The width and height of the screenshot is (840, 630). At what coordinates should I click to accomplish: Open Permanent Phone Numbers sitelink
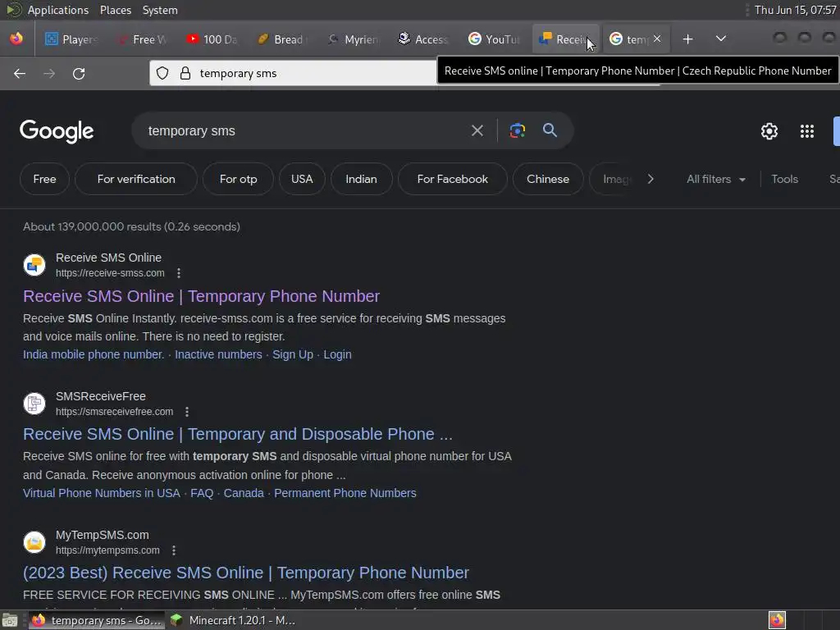[x=345, y=493]
